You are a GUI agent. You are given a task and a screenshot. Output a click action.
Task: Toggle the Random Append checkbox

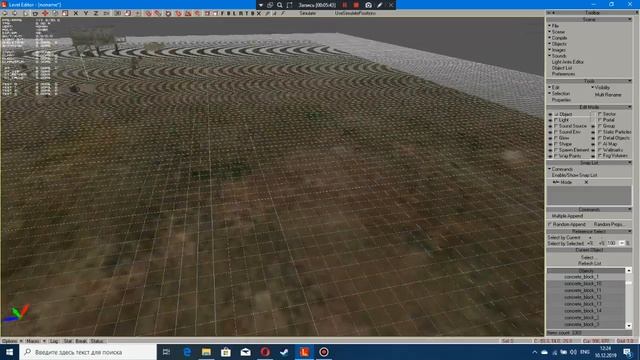coord(550,224)
